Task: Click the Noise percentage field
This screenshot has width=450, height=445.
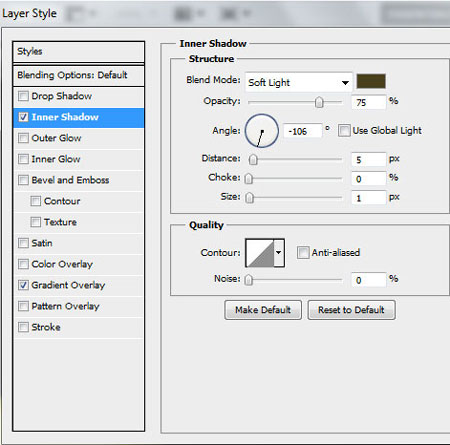Action: click(369, 280)
